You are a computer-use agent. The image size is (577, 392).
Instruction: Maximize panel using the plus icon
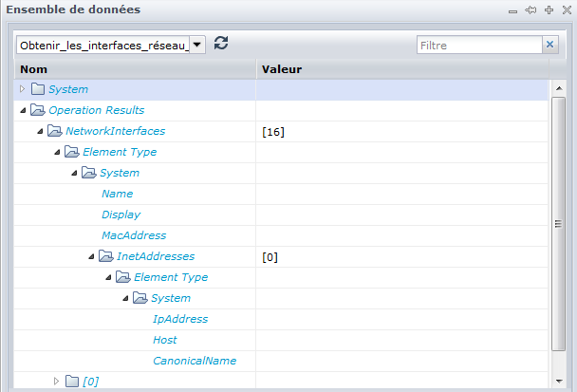point(549,10)
